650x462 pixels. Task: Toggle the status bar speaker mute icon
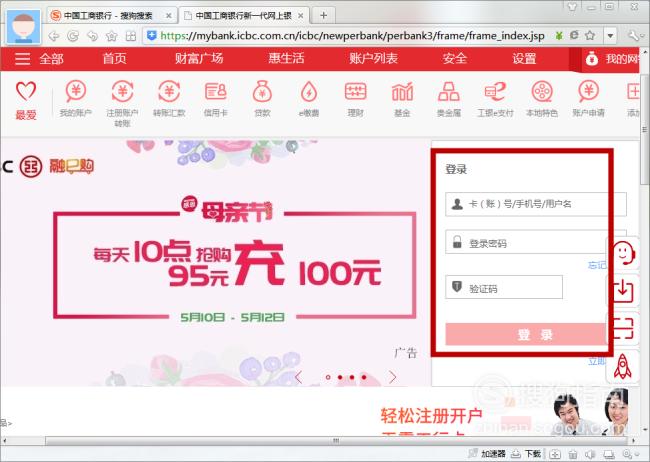coord(590,454)
